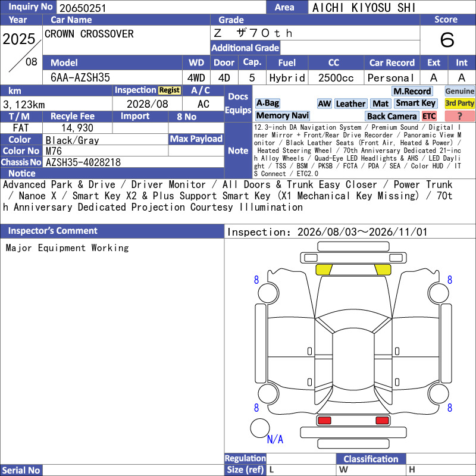Click the Chassis No AZSH35-4028218 field
This screenshot has height=476, width=476.
coord(133,162)
